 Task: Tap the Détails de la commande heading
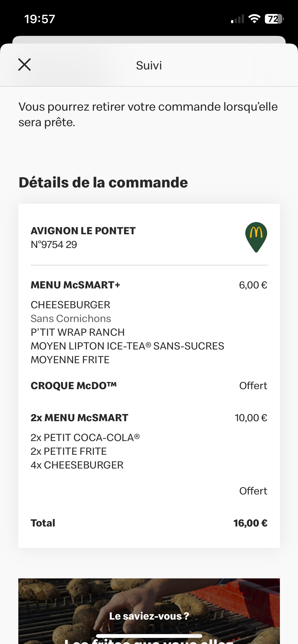pyautogui.click(x=103, y=183)
